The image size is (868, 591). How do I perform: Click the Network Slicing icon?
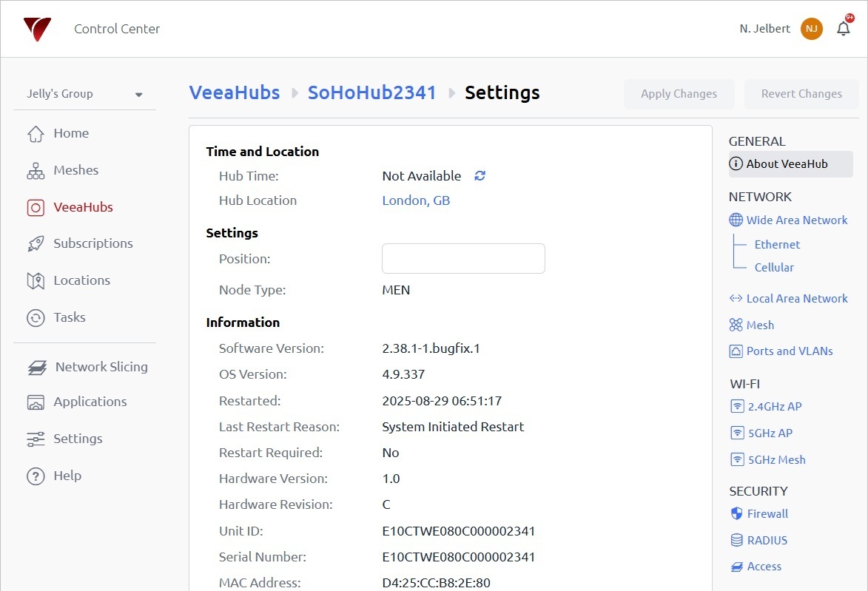coord(37,368)
